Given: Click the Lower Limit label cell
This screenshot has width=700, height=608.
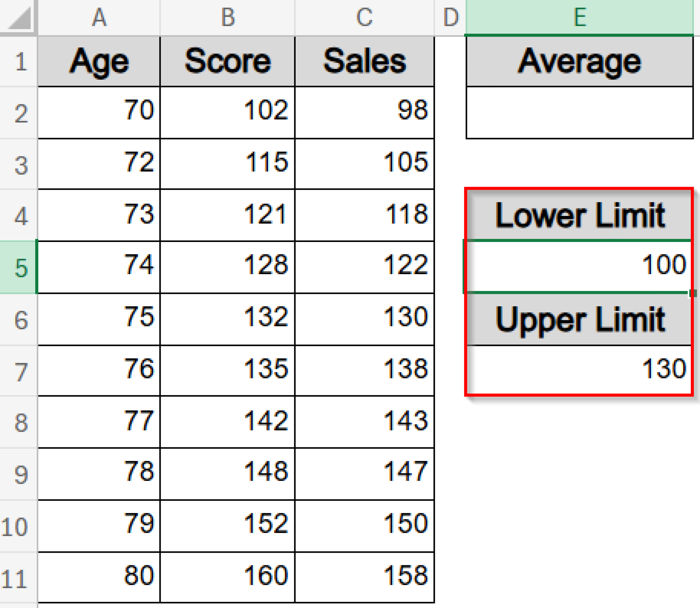Looking at the screenshot, I should [x=581, y=215].
